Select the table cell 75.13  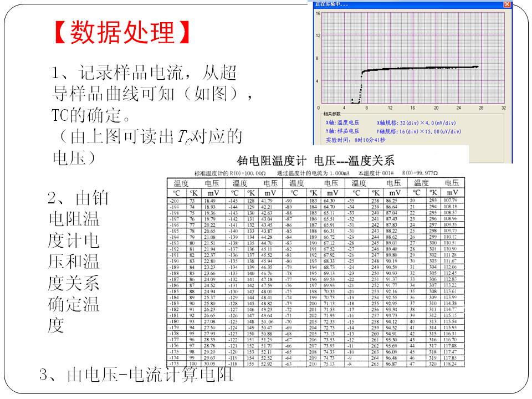click(329, 364)
